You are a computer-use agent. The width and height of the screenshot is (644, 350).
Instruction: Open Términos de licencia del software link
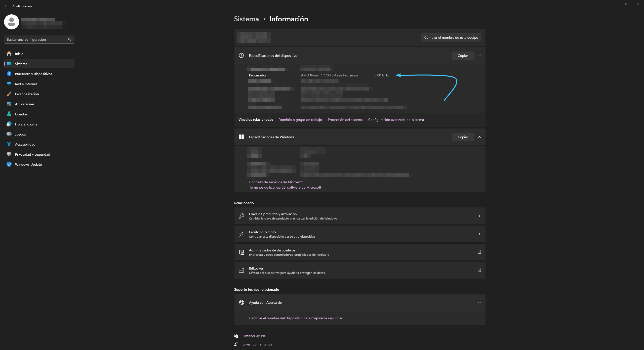[x=285, y=187]
